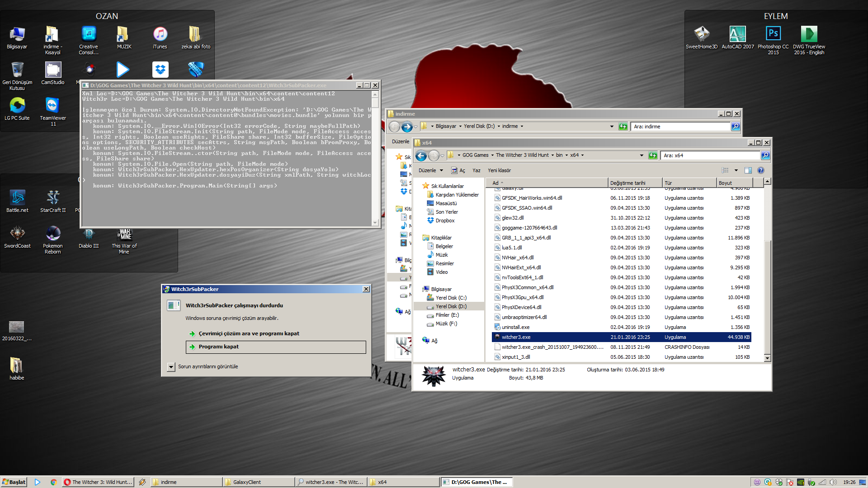
Task: Open Explorer help icon in x64 window
Action: (761, 170)
